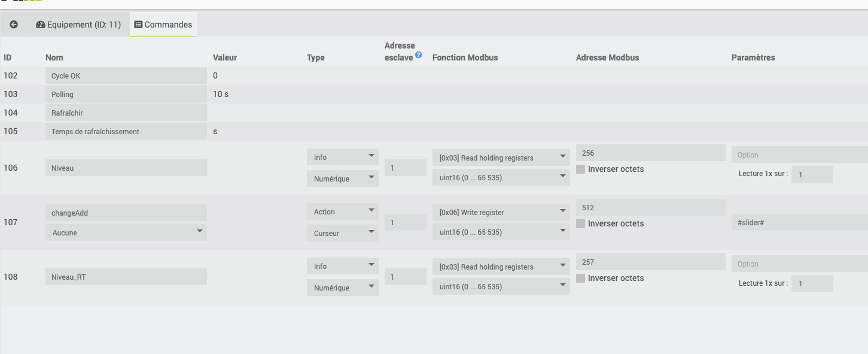Click the #slider# parameter field
This screenshot has height=354, width=868.
coord(799,222)
